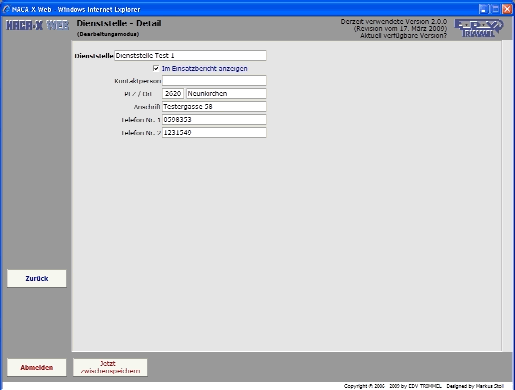Click the Im Einsatzbericht anzeigen label
The width and height of the screenshot is (515, 390).
pyautogui.click(x=204, y=68)
